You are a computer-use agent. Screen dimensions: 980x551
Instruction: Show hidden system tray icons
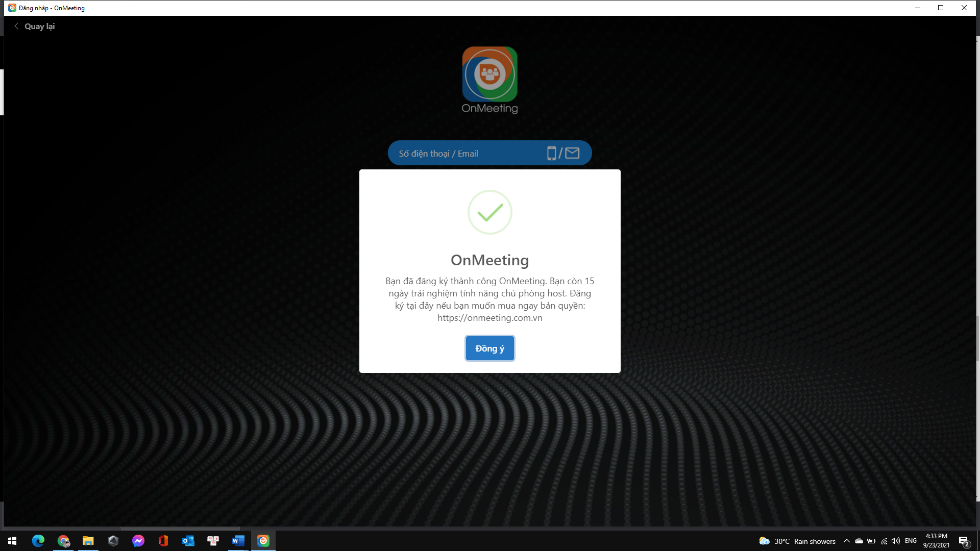click(847, 541)
